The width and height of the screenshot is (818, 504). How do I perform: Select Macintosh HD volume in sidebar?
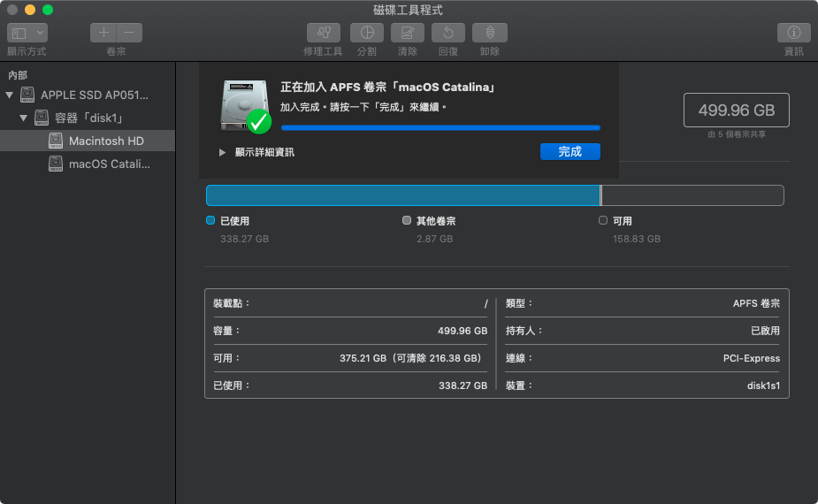106,141
